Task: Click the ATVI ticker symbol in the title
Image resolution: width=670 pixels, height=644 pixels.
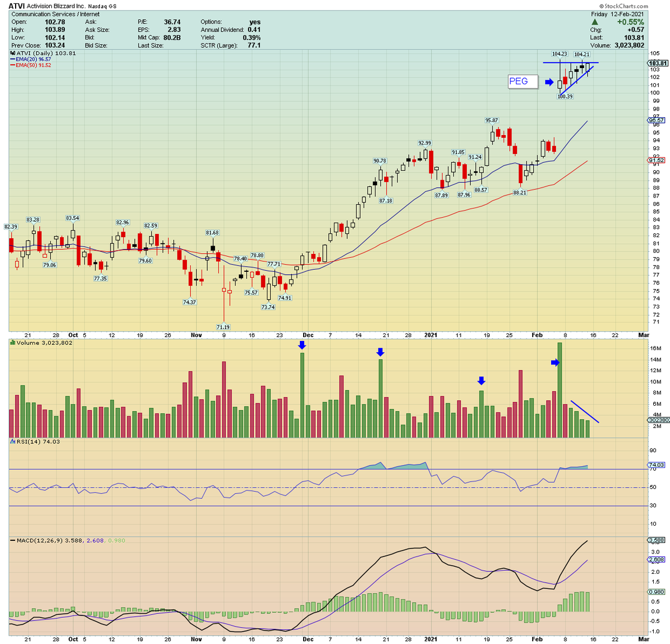Action: coord(16,6)
